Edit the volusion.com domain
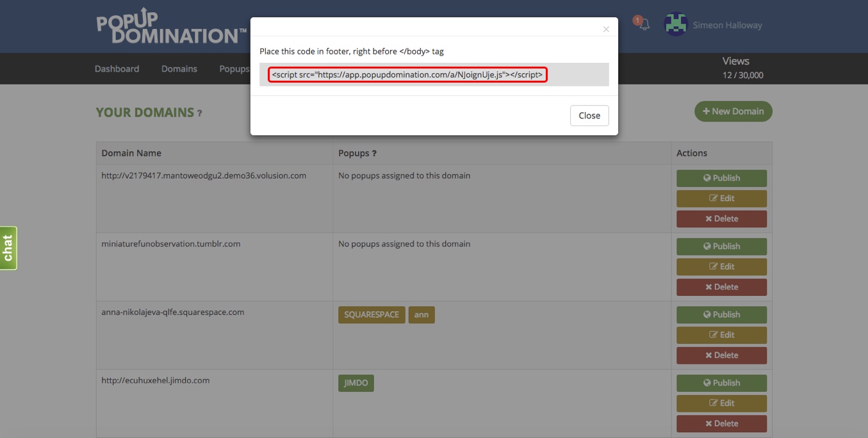Image resolution: width=868 pixels, height=438 pixels. click(x=721, y=199)
